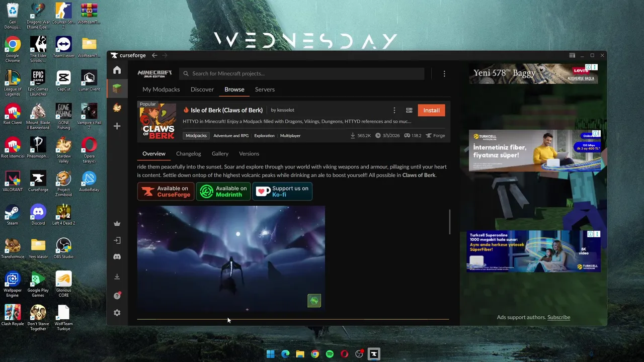Image resolution: width=644 pixels, height=362 pixels.
Task: Open modpack three-dot options menu
Action: [x=394, y=110]
